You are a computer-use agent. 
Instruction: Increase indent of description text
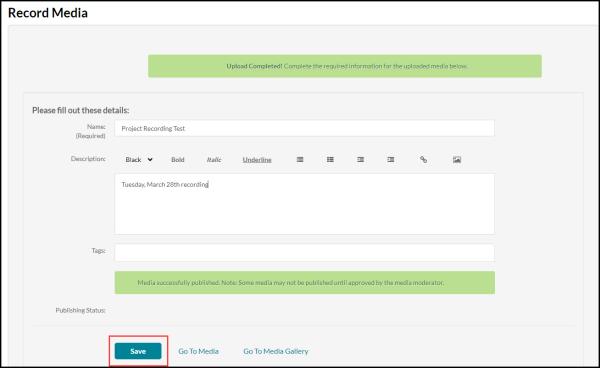(x=391, y=160)
